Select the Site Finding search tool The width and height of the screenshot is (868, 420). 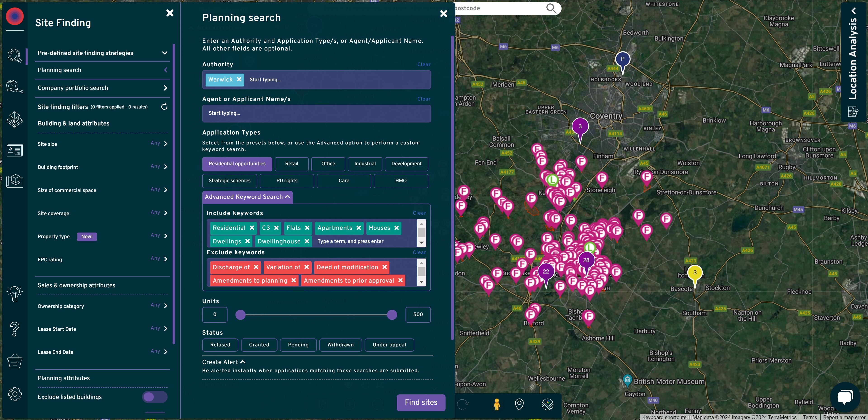click(x=14, y=56)
